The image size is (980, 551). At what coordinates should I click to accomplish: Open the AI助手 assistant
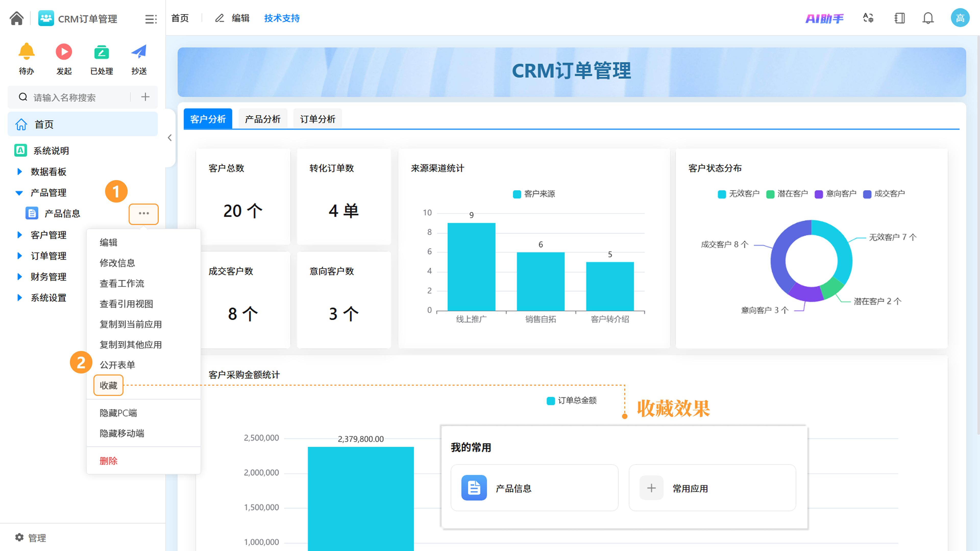tap(824, 18)
